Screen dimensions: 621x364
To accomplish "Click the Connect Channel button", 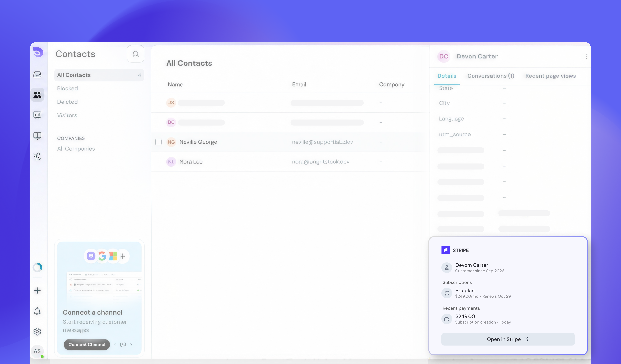I will [87, 345].
